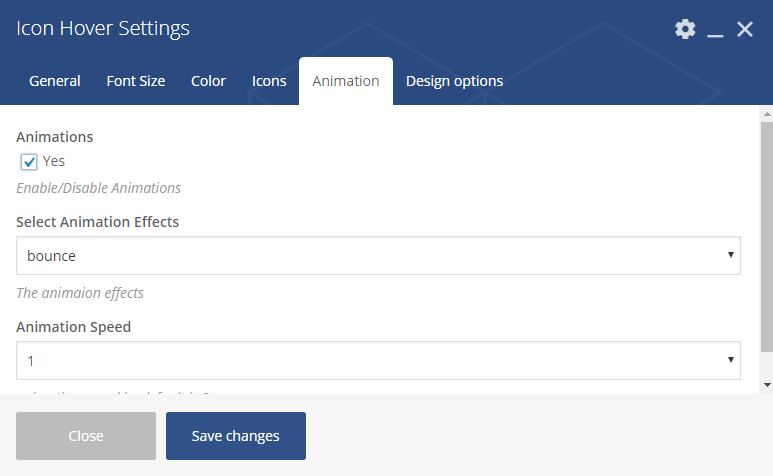
Task: Click the Animation Speed dropdown arrow
Action: (731, 360)
